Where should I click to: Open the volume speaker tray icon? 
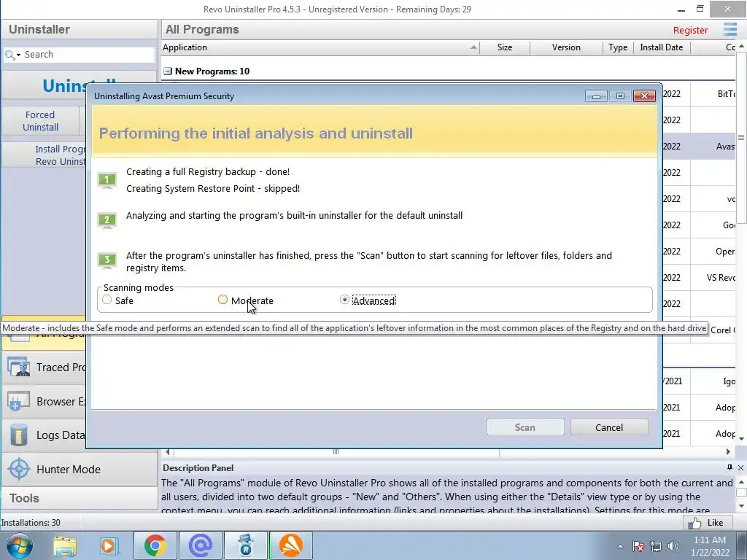[673, 546]
